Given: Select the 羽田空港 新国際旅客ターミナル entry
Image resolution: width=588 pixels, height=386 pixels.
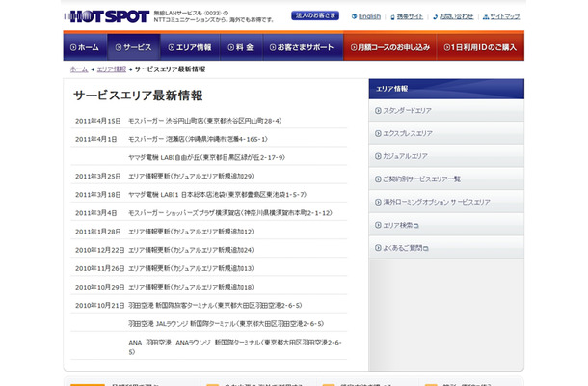Looking at the screenshot, I should [x=215, y=305].
